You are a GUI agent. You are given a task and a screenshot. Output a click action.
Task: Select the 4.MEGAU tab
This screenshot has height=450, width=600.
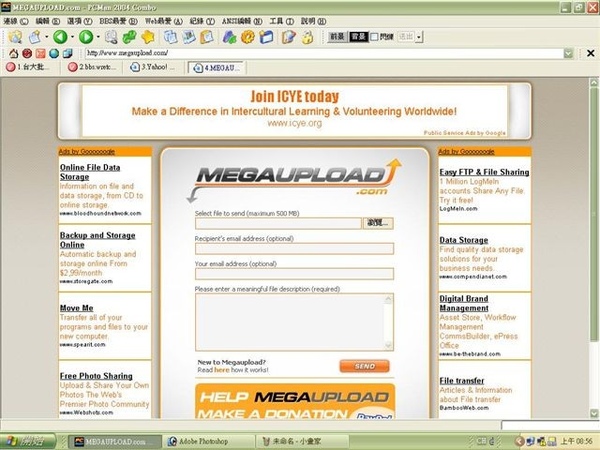pos(217,68)
